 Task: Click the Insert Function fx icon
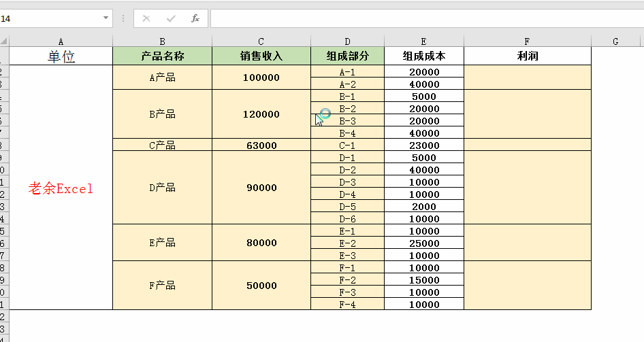(195, 18)
